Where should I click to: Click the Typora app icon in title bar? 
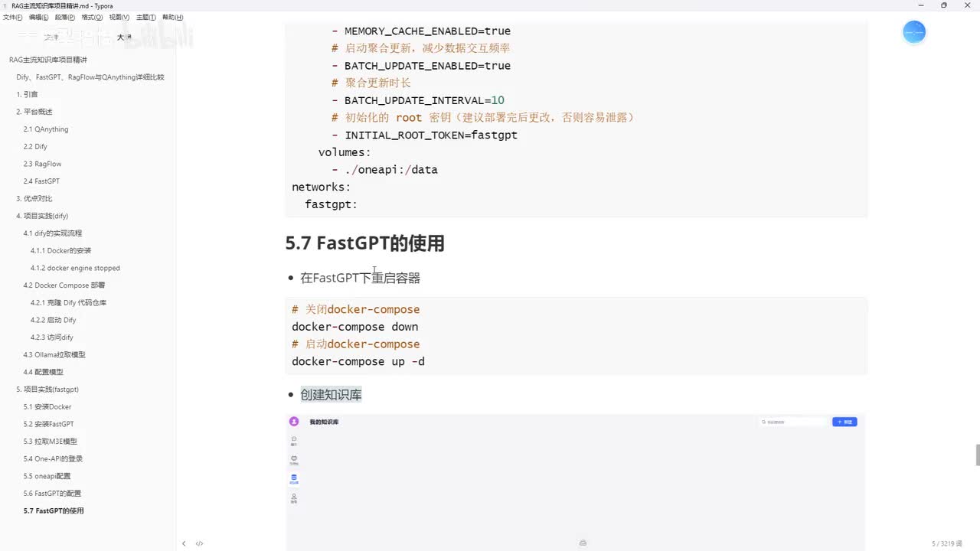[5, 5]
